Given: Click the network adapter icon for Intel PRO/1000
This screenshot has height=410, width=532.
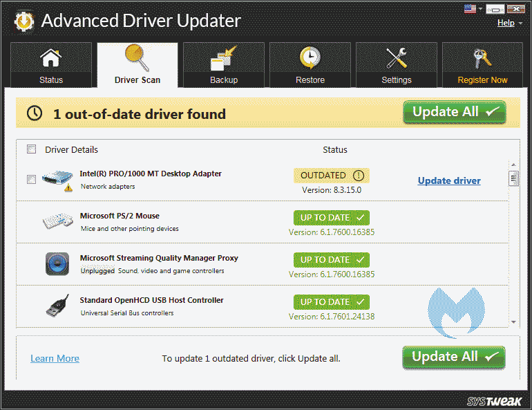Looking at the screenshot, I should [x=57, y=180].
